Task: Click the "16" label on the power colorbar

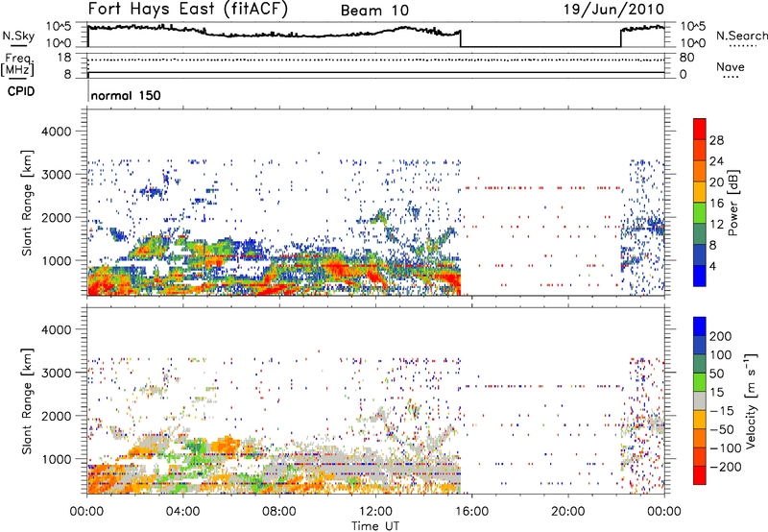Action: click(x=716, y=204)
